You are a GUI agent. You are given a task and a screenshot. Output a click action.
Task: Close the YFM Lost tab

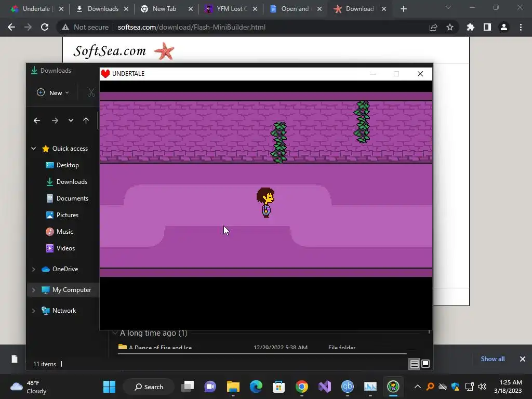click(255, 9)
